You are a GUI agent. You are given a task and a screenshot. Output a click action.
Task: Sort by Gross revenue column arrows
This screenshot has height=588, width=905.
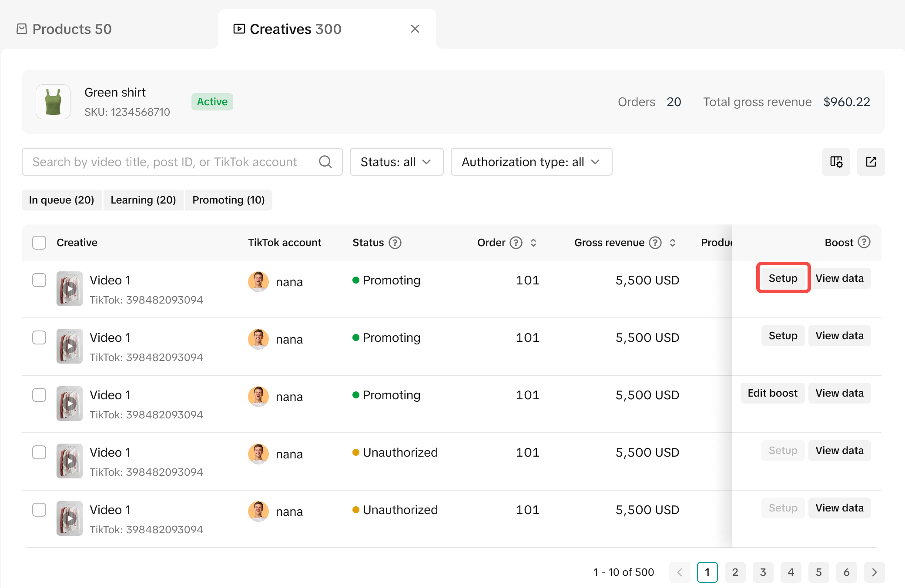click(x=673, y=243)
